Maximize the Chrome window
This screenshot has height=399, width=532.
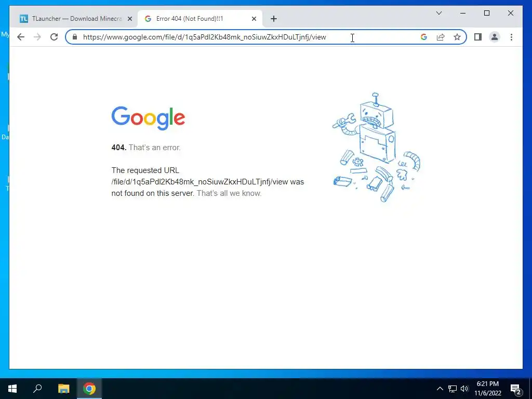tap(486, 13)
